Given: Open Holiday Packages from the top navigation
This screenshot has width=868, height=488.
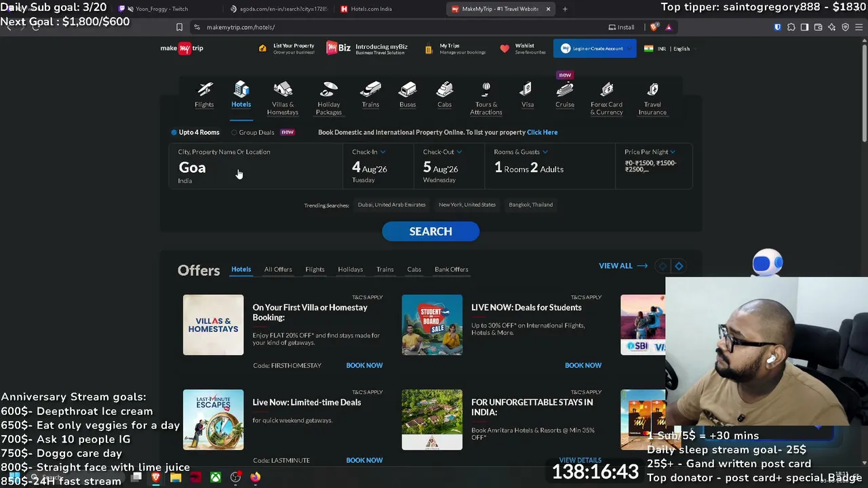Looking at the screenshot, I should click(328, 98).
